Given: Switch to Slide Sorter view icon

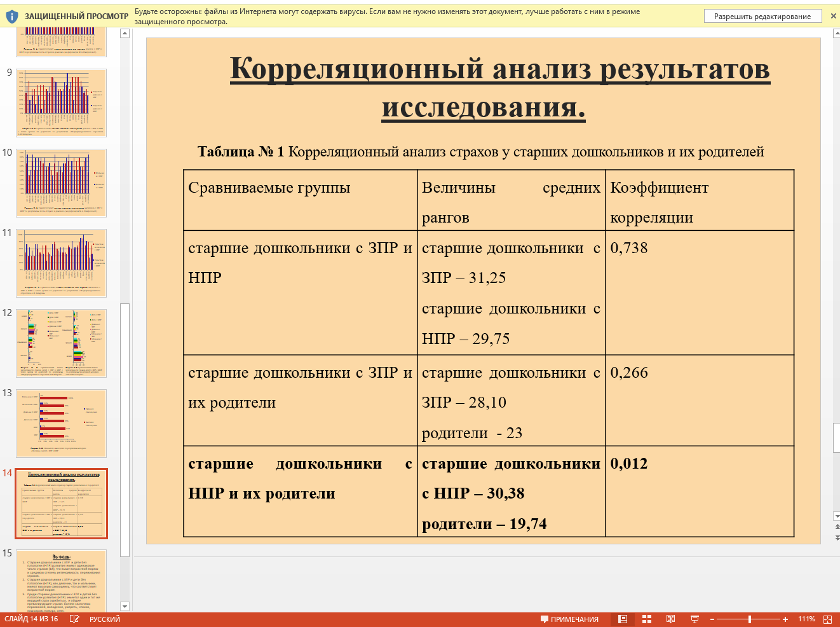Looking at the screenshot, I should click(x=647, y=619).
